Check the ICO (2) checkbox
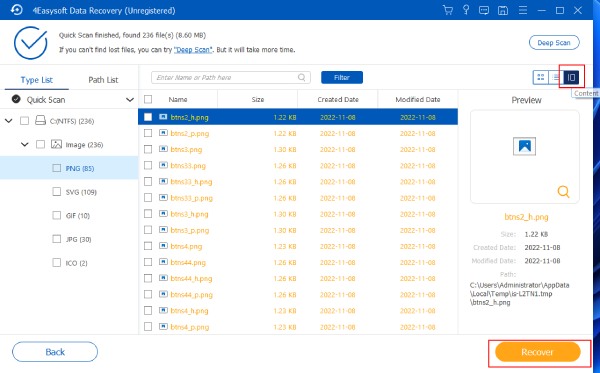Screen dimensions: 600x373 coord(56,263)
